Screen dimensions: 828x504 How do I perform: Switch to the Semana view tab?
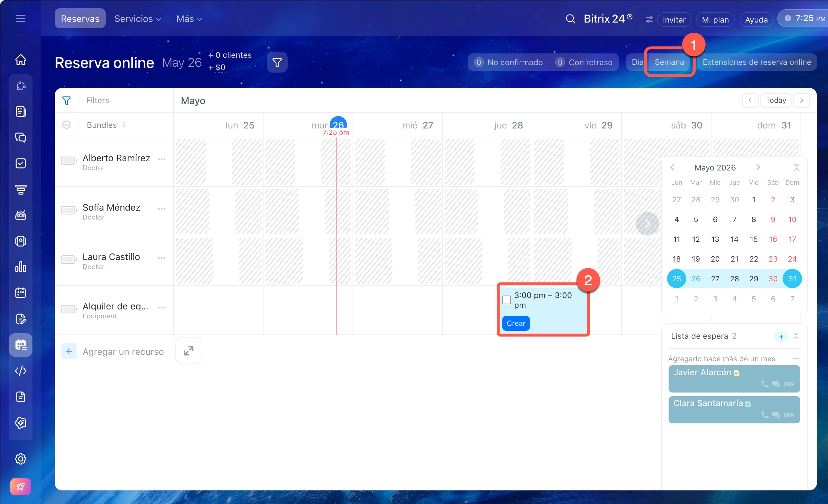point(669,62)
